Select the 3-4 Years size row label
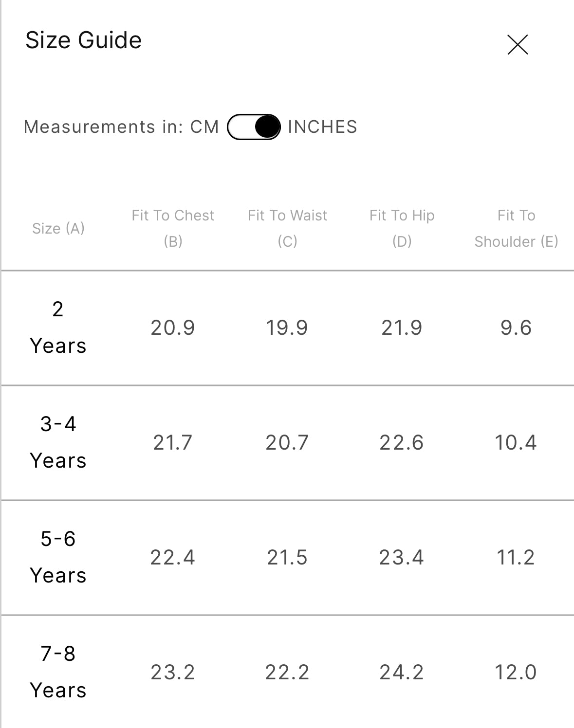574x728 pixels. coord(58,442)
